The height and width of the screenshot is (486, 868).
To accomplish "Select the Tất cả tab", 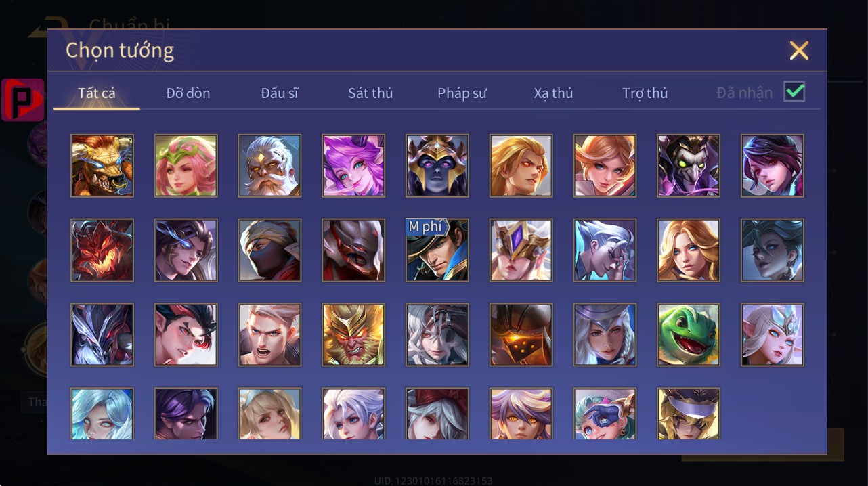I will point(97,93).
